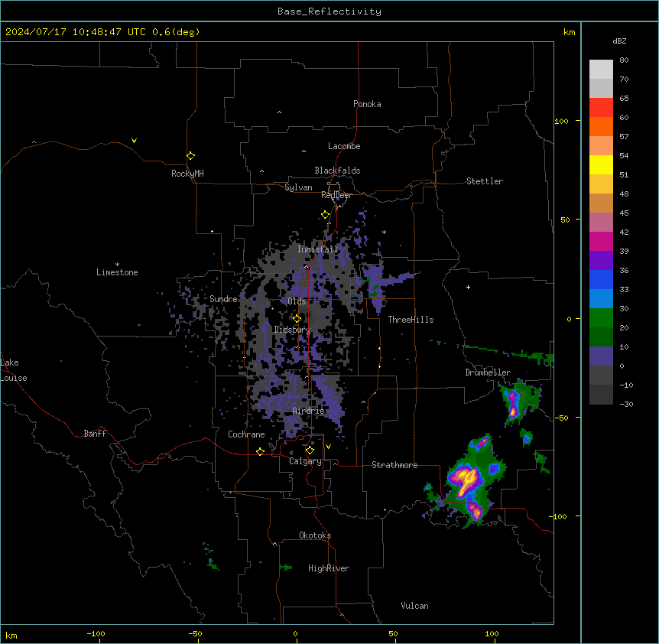This screenshot has height=644, width=659.
Task: Click the white caret marker west of Lacombe
Action: (304, 151)
